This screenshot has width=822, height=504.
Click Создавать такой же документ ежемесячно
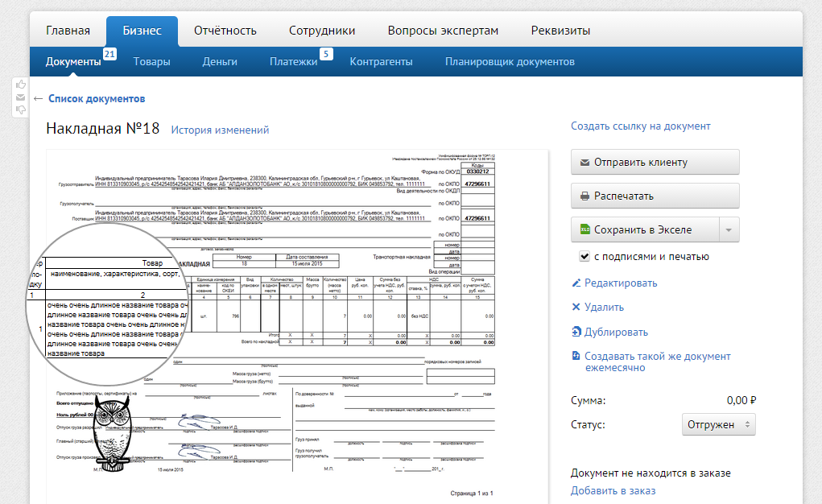tap(658, 361)
